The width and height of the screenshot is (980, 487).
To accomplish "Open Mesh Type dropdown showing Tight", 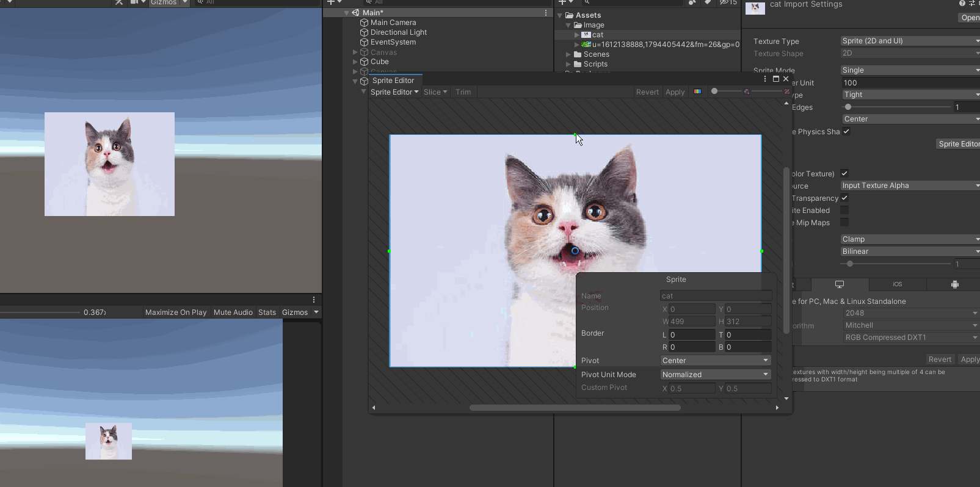I will coord(910,95).
